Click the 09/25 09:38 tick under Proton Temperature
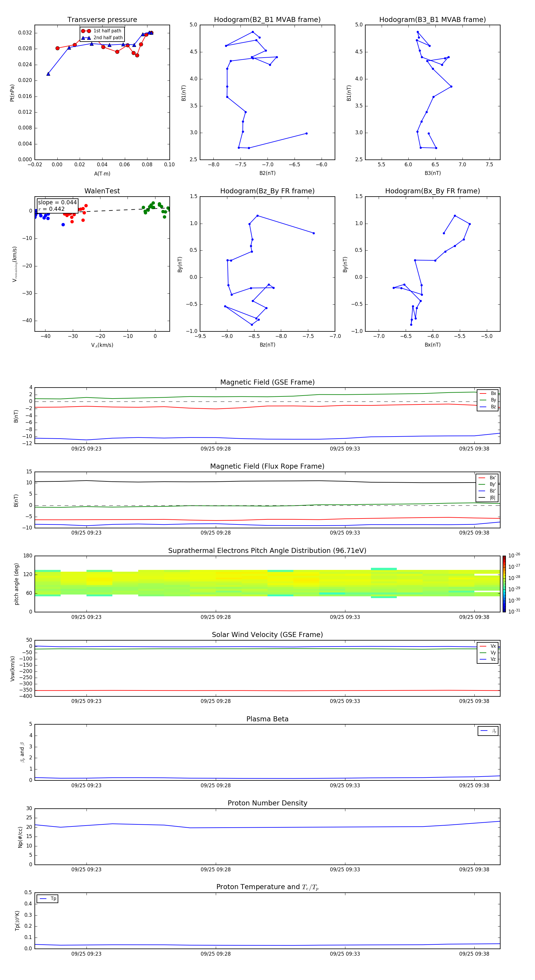The image size is (535, 980). [x=474, y=954]
